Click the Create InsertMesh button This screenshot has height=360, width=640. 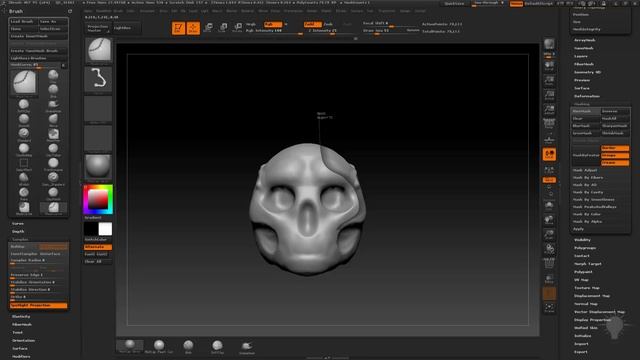click(x=39, y=36)
